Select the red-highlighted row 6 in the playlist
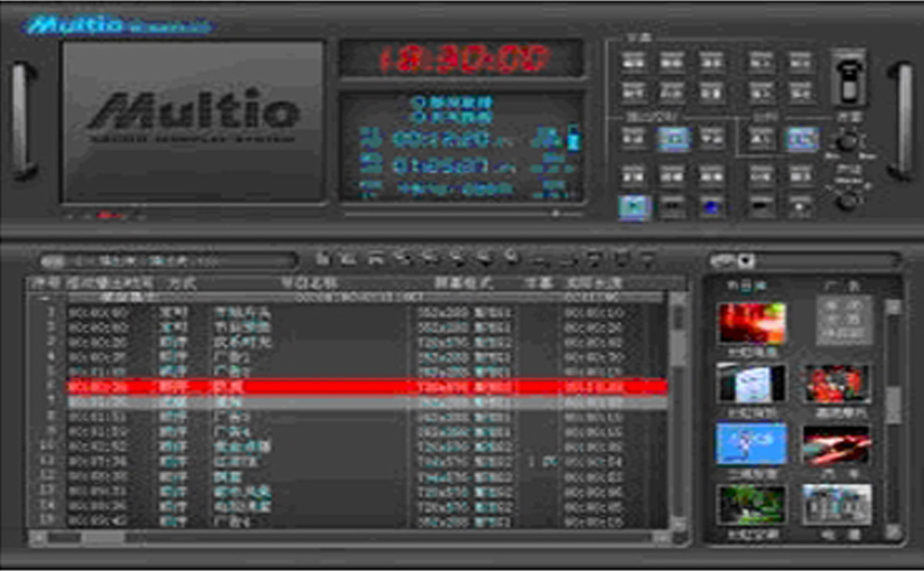This screenshot has height=571, width=924. pos(366,387)
